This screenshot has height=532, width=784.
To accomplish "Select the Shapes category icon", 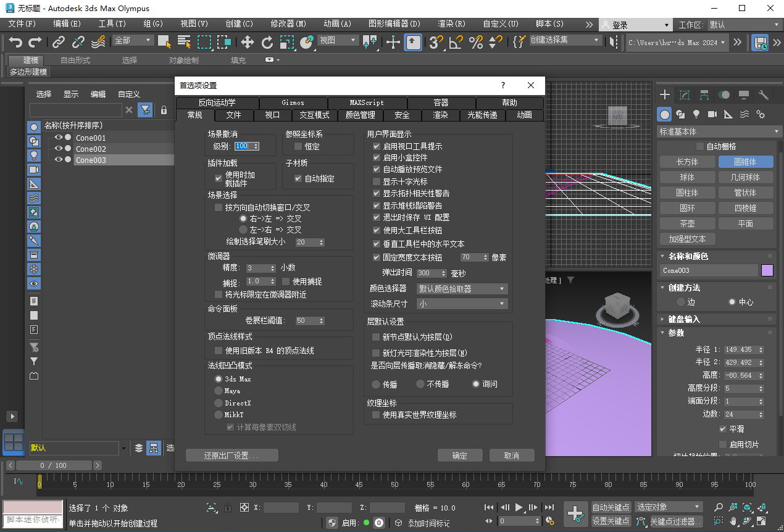I will click(x=680, y=114).
